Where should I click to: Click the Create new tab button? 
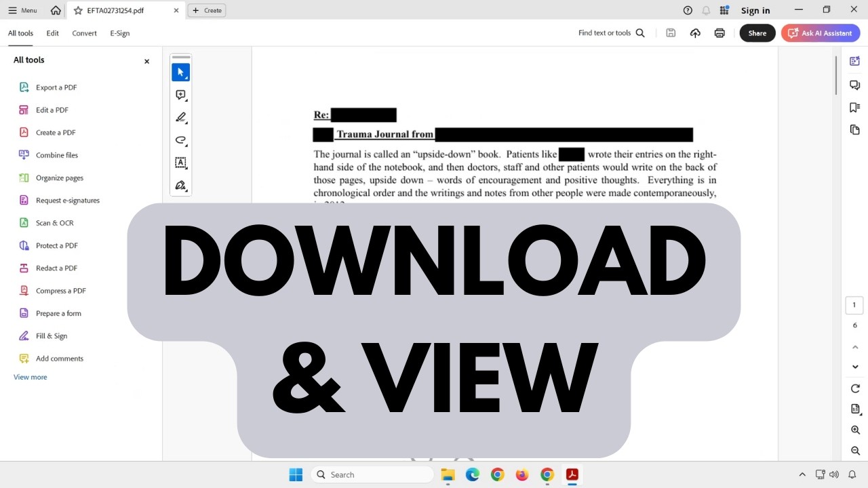click(x=207, y=10)
